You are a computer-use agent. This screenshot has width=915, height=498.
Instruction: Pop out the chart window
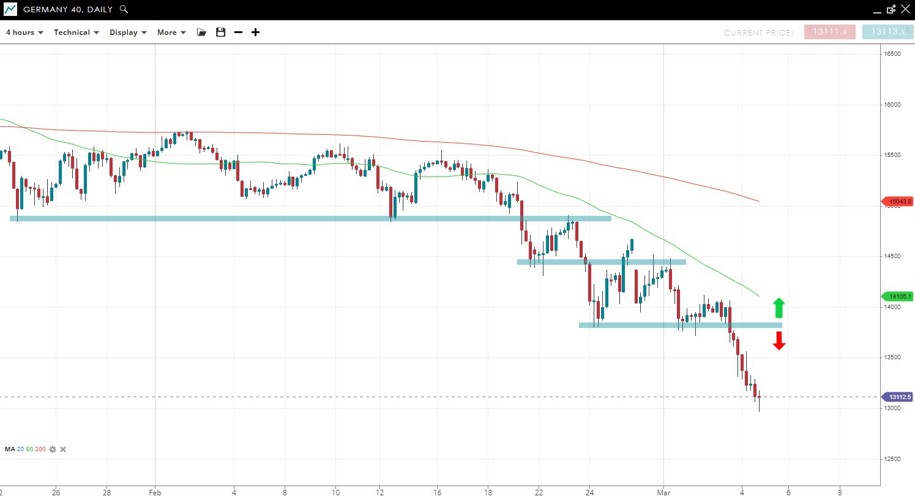pos(891,9)
